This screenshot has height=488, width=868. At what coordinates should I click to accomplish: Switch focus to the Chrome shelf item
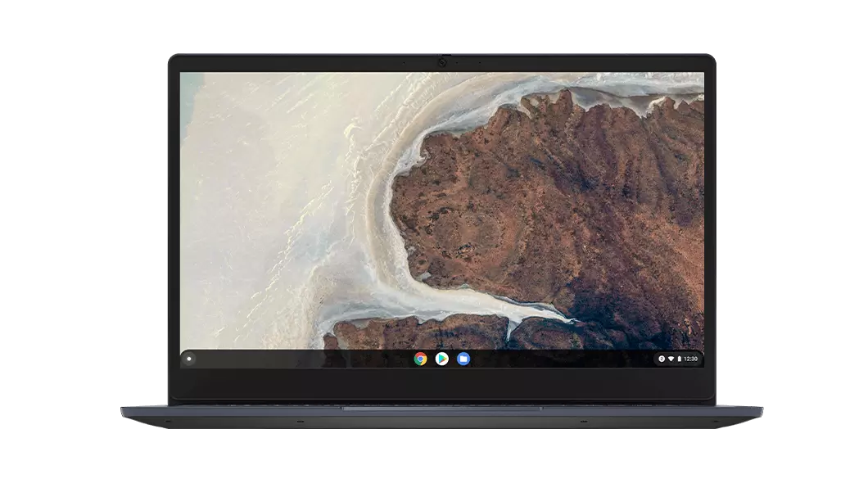[x=419, y=359]
